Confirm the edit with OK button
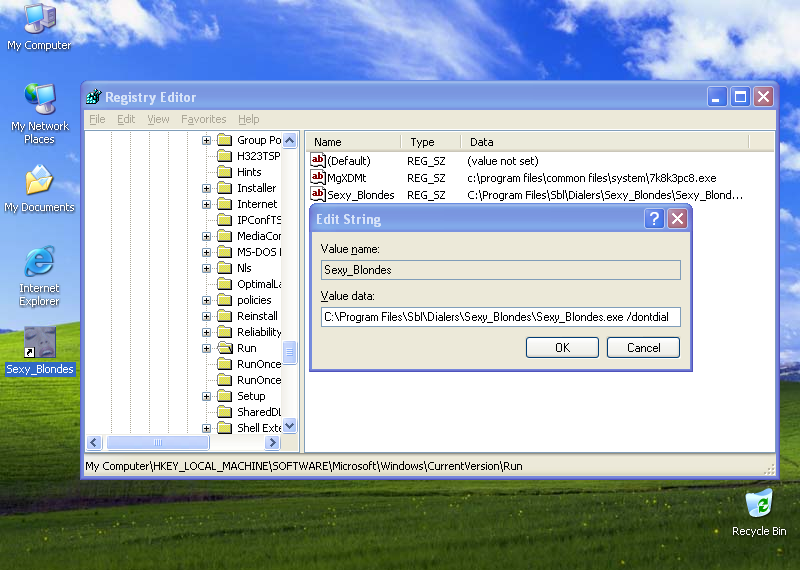 tap(562, 348)
